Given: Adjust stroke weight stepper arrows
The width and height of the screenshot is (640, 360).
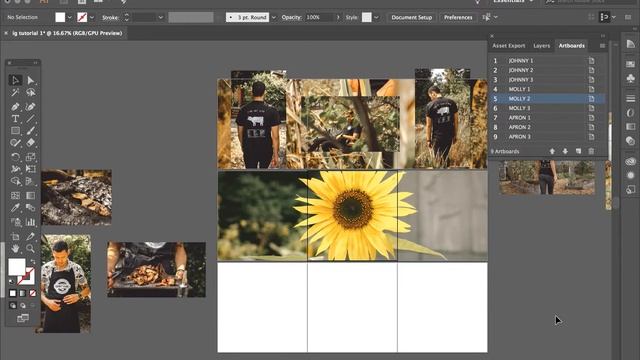Looking at the screenshot, I should 127,17.
